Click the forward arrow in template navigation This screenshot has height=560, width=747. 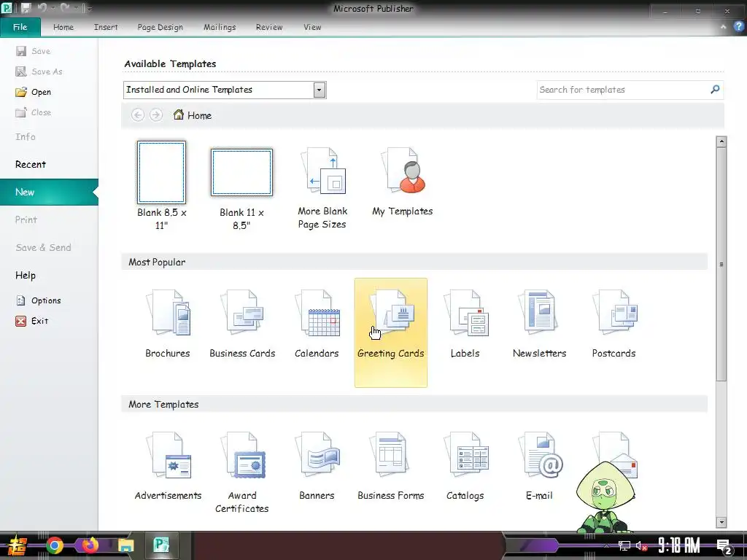tap(156, 114)
